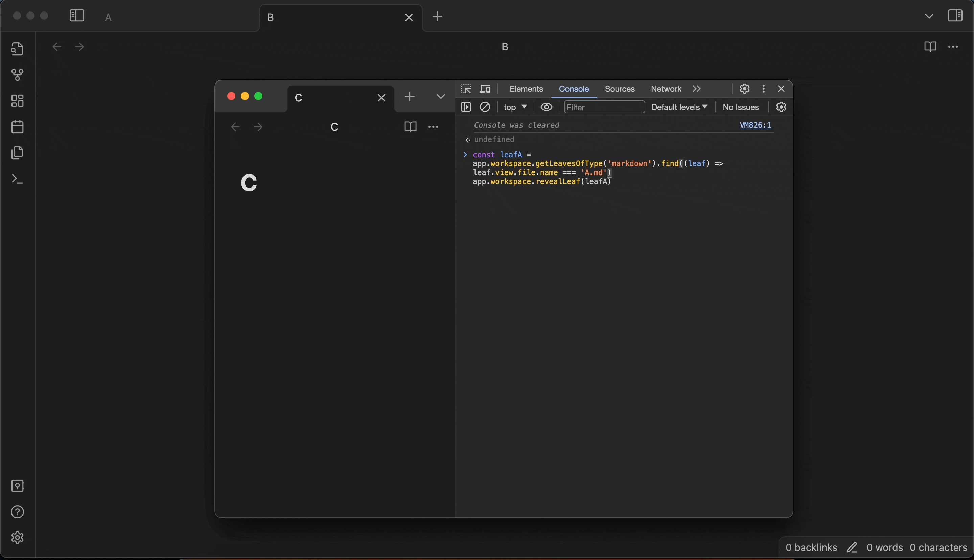The height and width of the screenshot is (560, 974).
Task: Add new tab in main window
Action: tap(438, 17)
